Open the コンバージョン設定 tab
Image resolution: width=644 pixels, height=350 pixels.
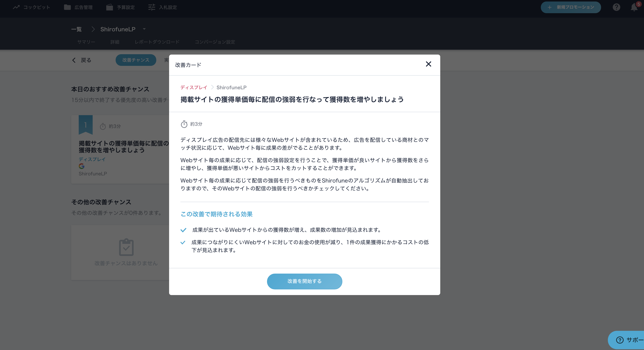point(215,42)
